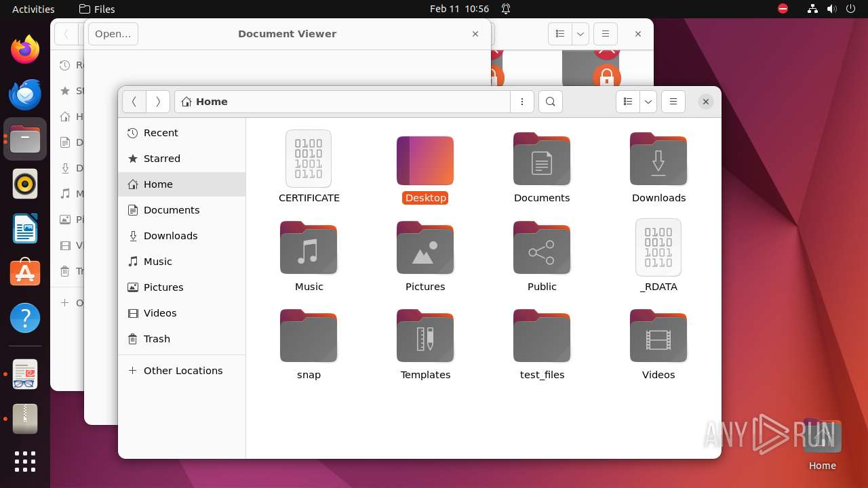Open Other Locations in the sidebar
Viewport: 868px width, 488px height.
[x=182, y=371]
